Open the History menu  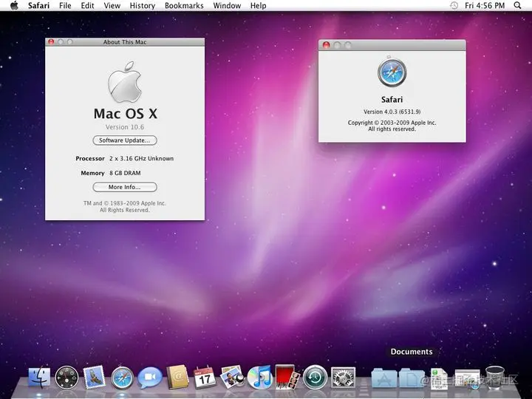point(143,6)
